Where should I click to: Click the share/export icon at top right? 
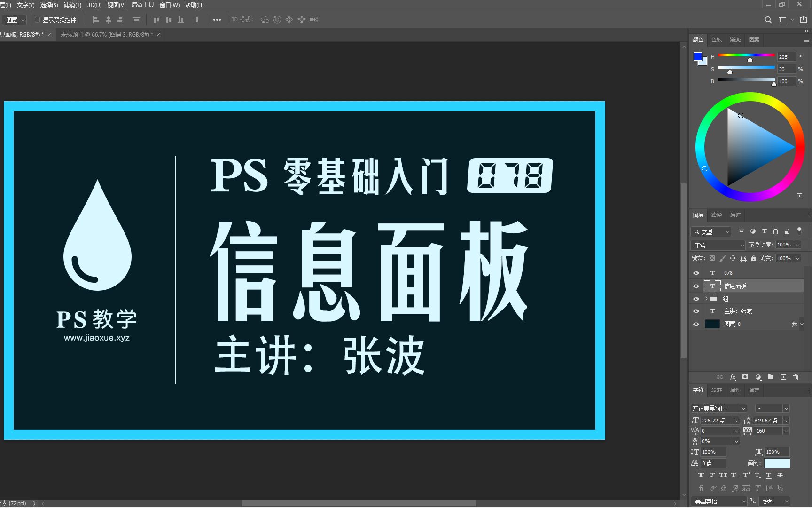pos(804,20)
